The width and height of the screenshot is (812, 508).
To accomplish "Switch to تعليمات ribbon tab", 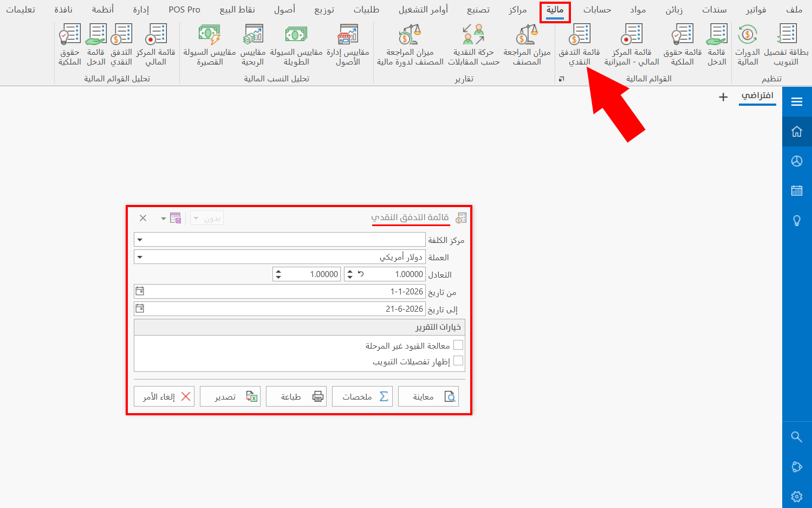I will pos(21,10).
